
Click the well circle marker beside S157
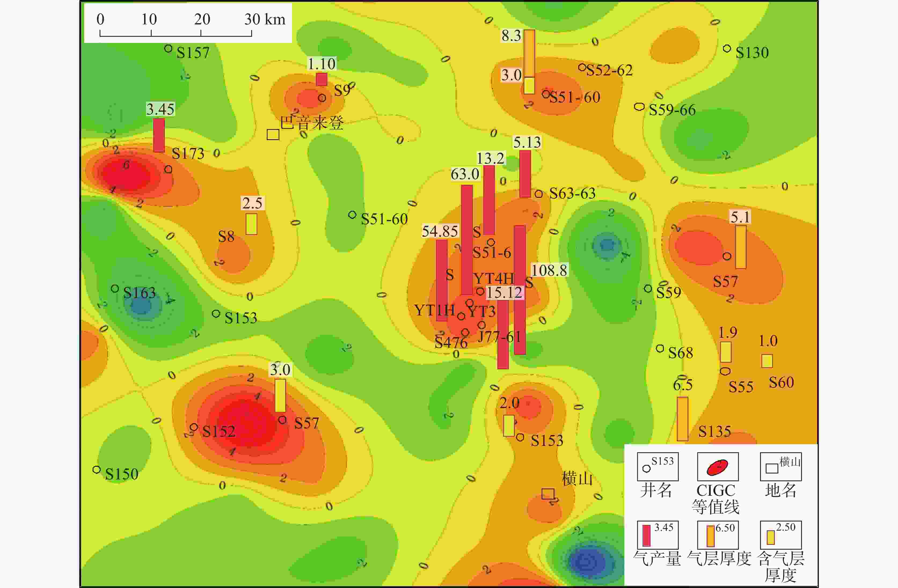(168, 49)
